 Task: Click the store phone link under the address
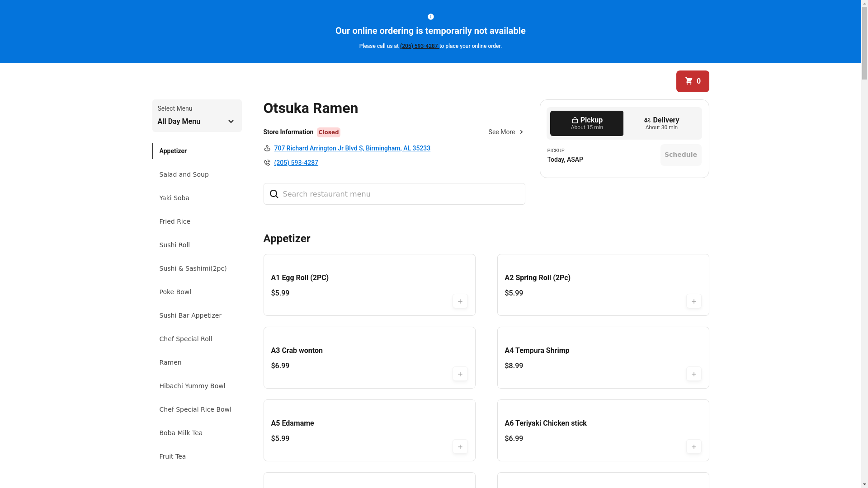(x=296, y=163)
